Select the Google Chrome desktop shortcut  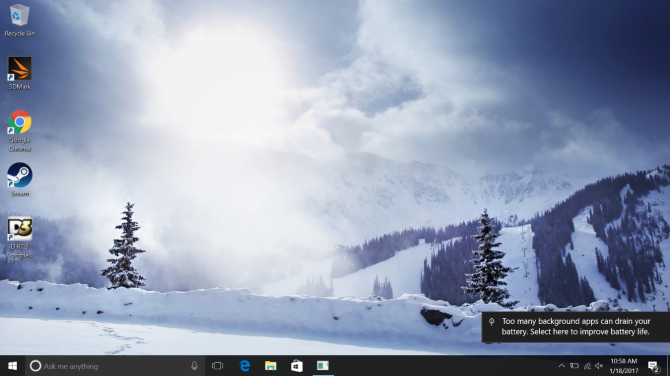point(19,131)
